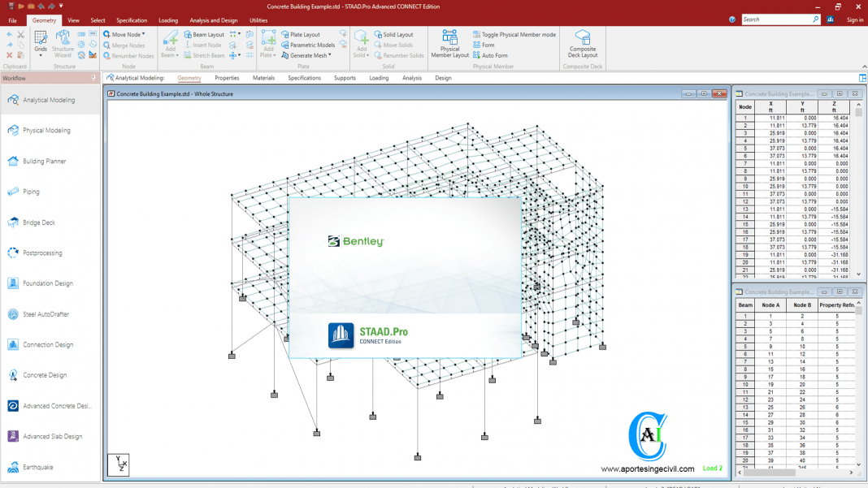Switch to the Analysis and Design ribbon tab
This screenshot has height=488, width=868.
click(x=213, y=20)
